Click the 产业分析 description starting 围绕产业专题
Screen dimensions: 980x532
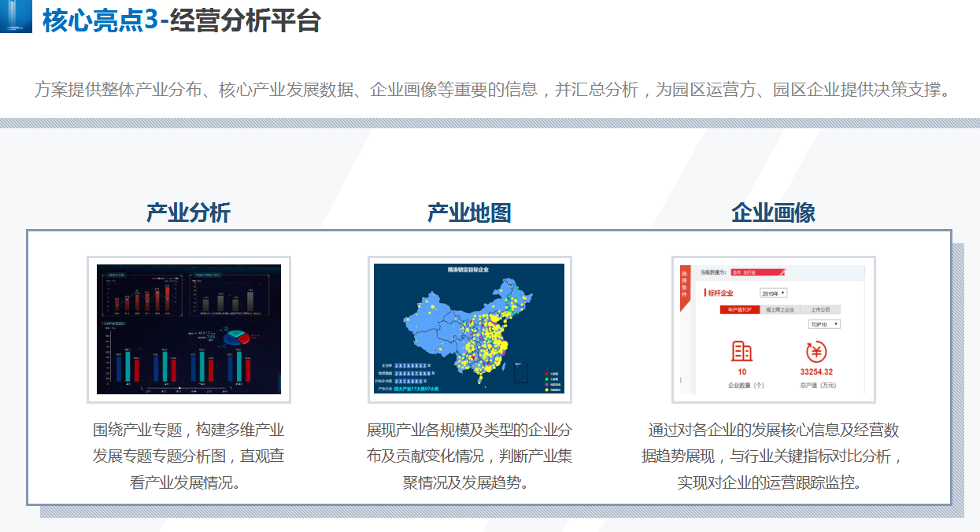point(189,456)
